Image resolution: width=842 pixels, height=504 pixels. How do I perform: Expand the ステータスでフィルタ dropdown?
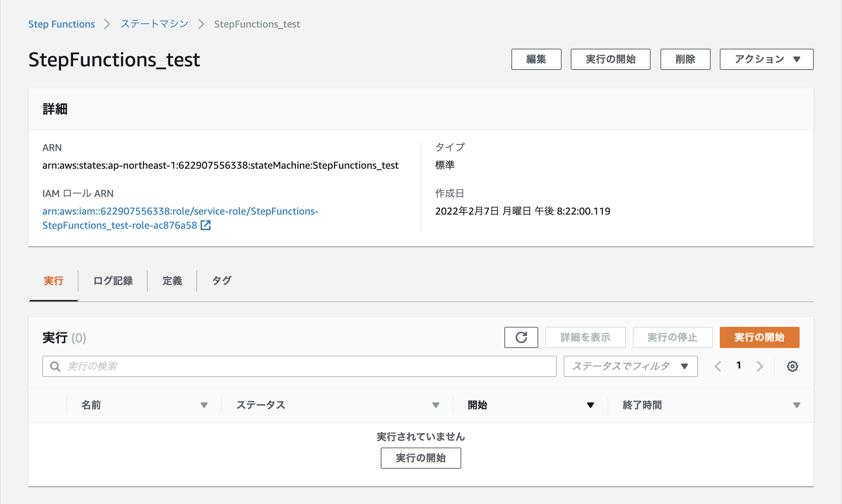tap(630, 366)
